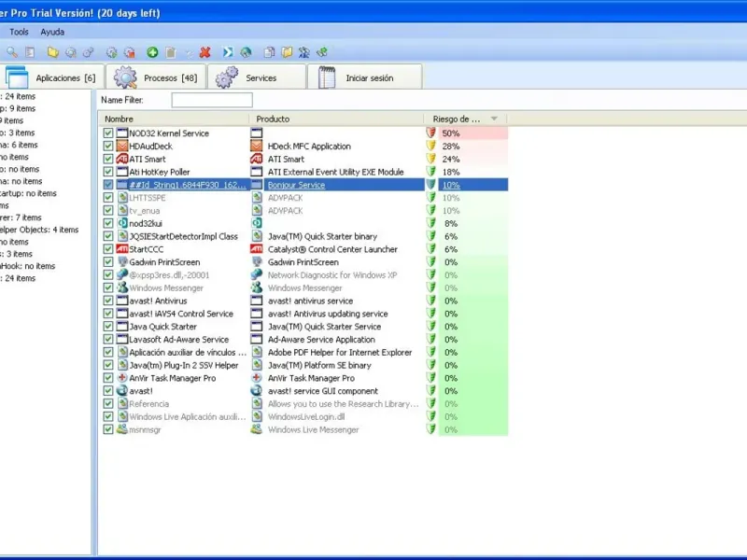
Task: Click 'ATI External Event Utility EXE Module'
Action: (335, 172)
